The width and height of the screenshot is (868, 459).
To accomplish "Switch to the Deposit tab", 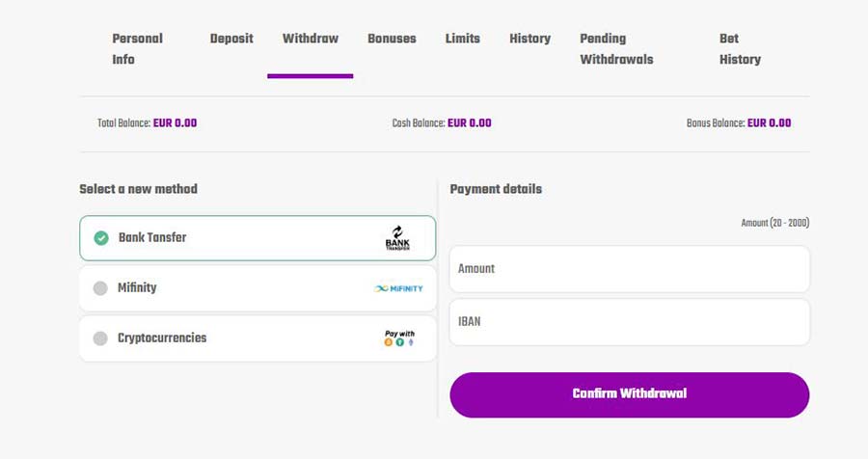I will tap(231, 39).
